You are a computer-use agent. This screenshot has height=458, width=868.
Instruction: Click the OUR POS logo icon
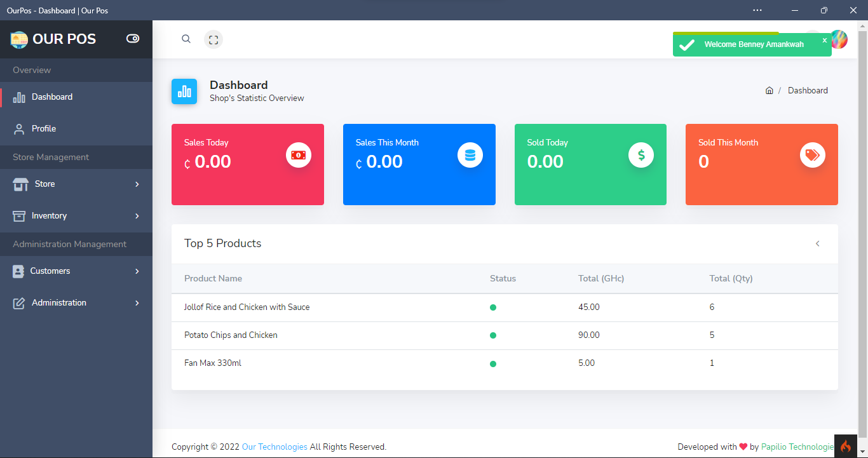[19, 39]
